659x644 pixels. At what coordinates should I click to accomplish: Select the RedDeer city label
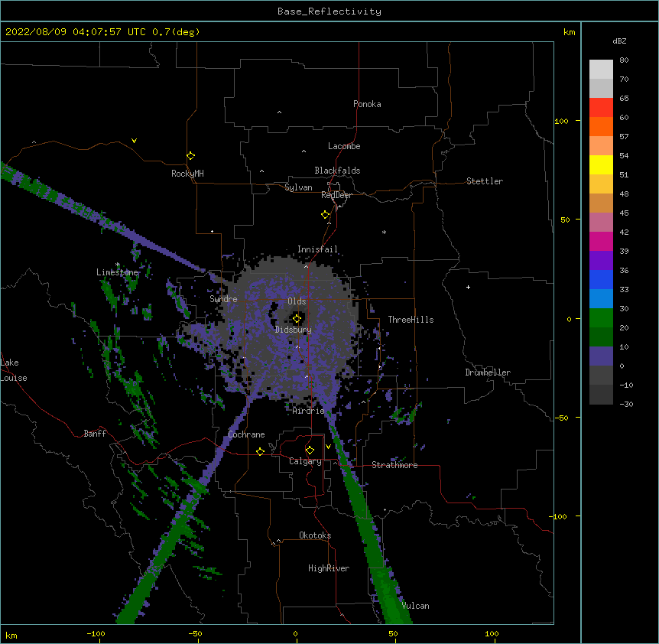click(336, 195)
